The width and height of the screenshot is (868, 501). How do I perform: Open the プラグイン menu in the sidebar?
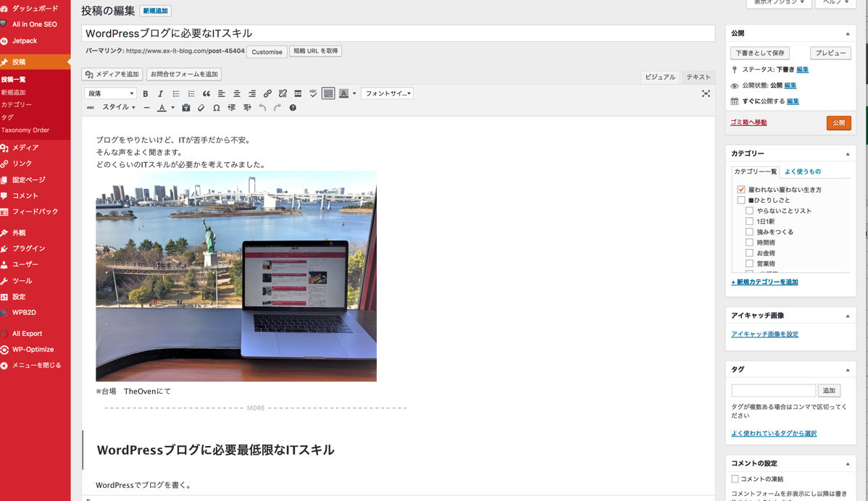click(28, 248)
